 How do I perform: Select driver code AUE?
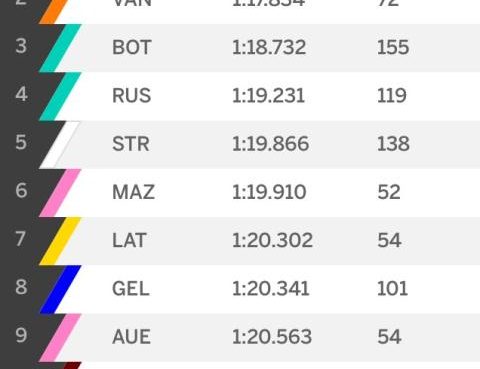click(x=131, y=337)
